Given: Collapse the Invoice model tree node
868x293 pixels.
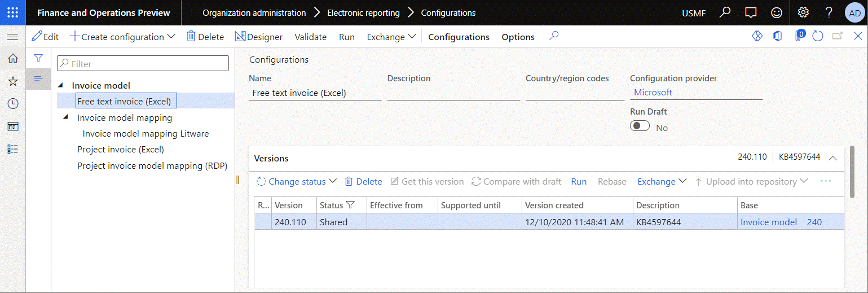Looking at the screenshot, I should click(60, 85).
